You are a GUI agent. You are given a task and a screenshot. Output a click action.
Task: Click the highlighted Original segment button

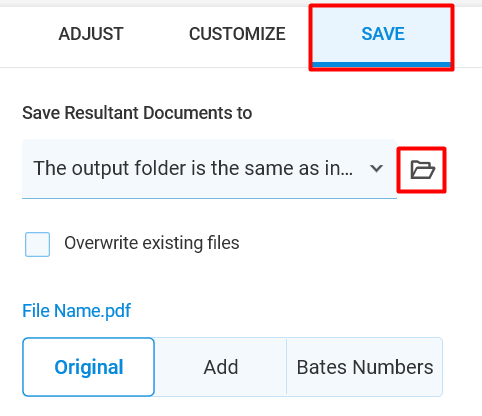point(88,367)
